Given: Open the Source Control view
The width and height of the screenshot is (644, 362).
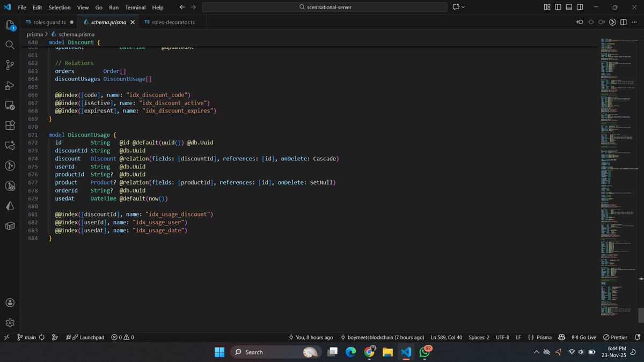Looking at the screenshot, I should coord(10,65).
